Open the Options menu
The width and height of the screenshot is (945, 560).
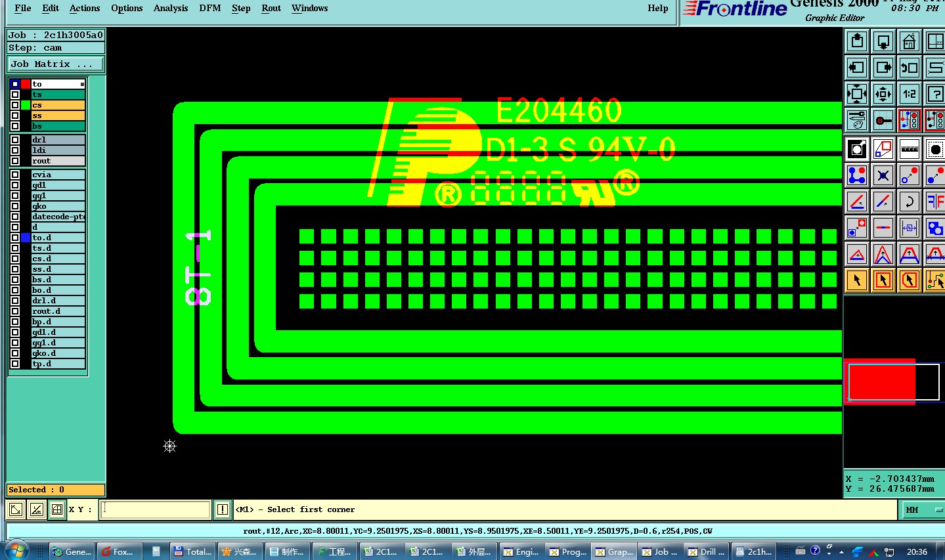127,9
